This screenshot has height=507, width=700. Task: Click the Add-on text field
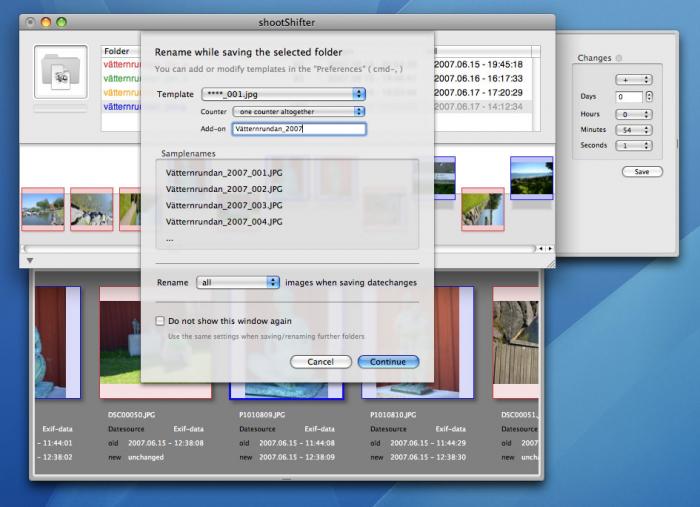coord(298,129)
